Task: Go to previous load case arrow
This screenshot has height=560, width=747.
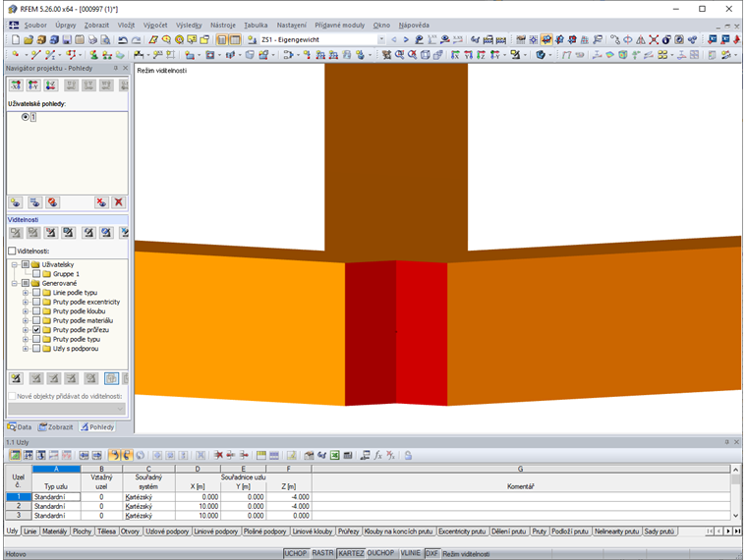Action: 393,40
